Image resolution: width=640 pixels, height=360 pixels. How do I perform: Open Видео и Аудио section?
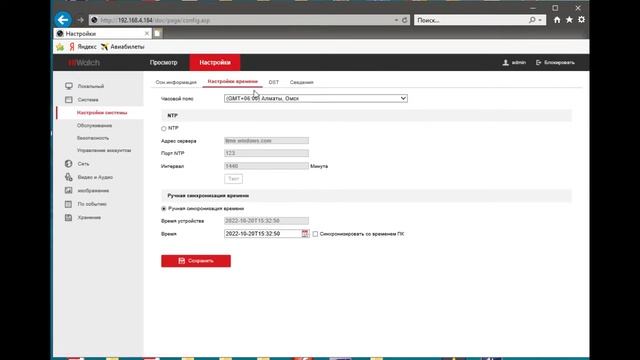coord(95,177)
